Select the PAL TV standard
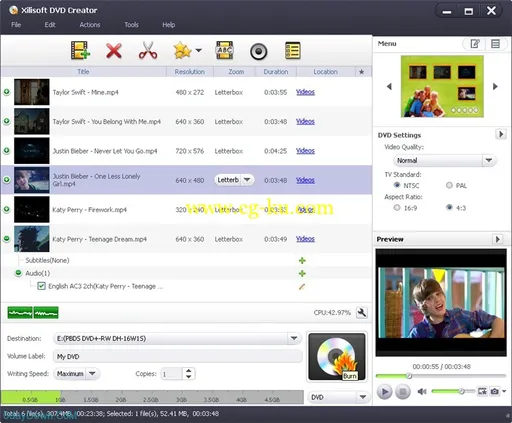Image resolution: width=512 pixels, height=423 pixels. click(449, 185)
